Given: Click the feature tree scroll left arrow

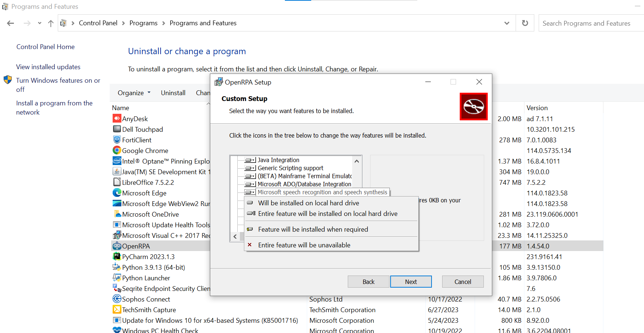Looking at the screenshot, I should click(235, 237).
